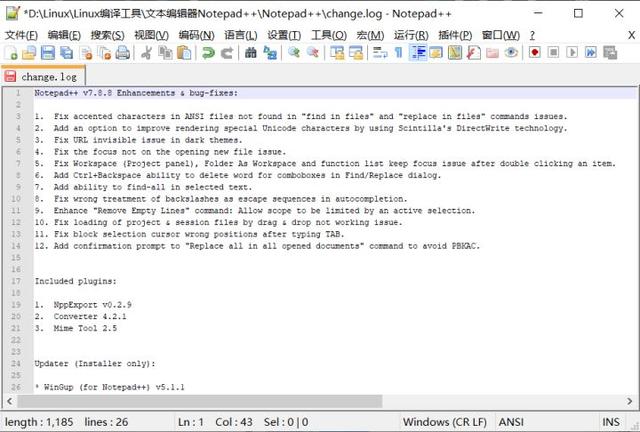Open the ? help menu
640x432 pixels.
(x=532, y=36)
